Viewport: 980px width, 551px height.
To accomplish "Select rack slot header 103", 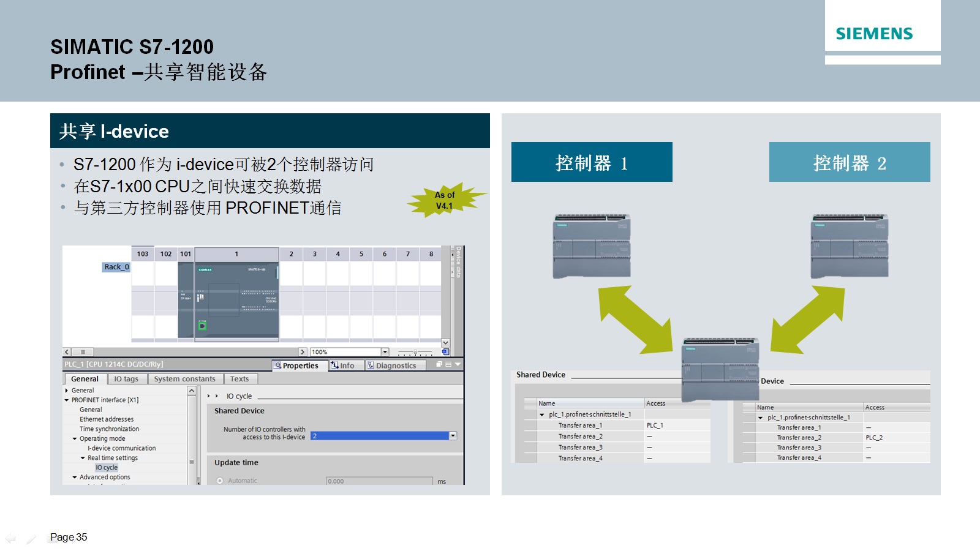I will click(x=143, y=254).
